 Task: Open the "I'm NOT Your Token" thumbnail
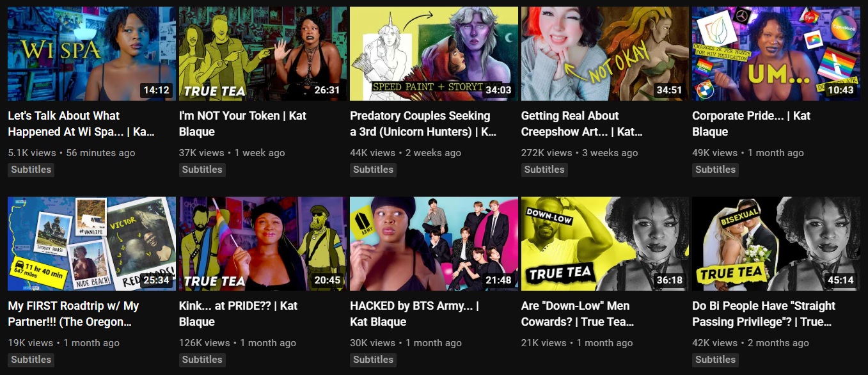coord(263,54)
